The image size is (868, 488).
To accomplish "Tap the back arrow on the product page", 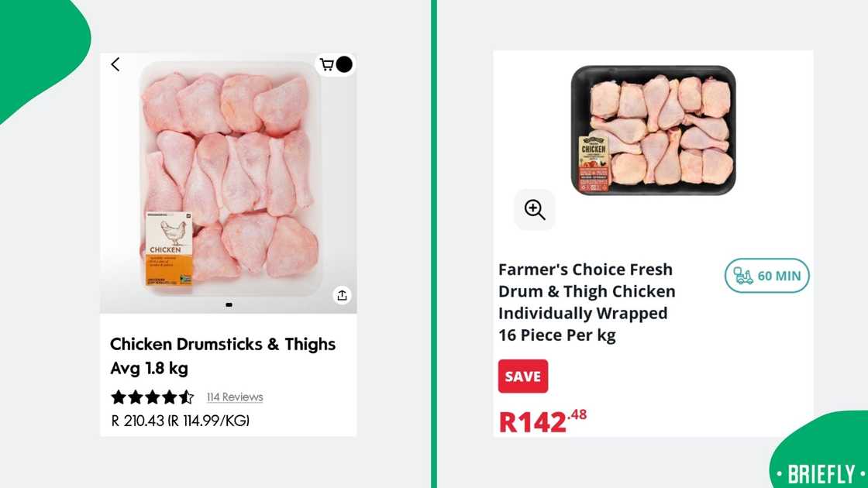I will click(115, 64).
